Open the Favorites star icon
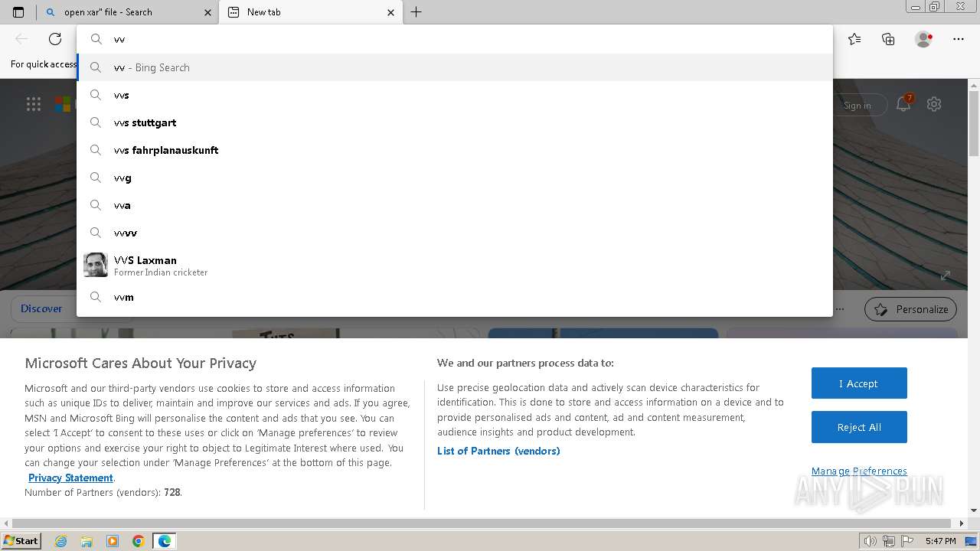The width and height of the screenshot is (980, 551). (854, 39)
